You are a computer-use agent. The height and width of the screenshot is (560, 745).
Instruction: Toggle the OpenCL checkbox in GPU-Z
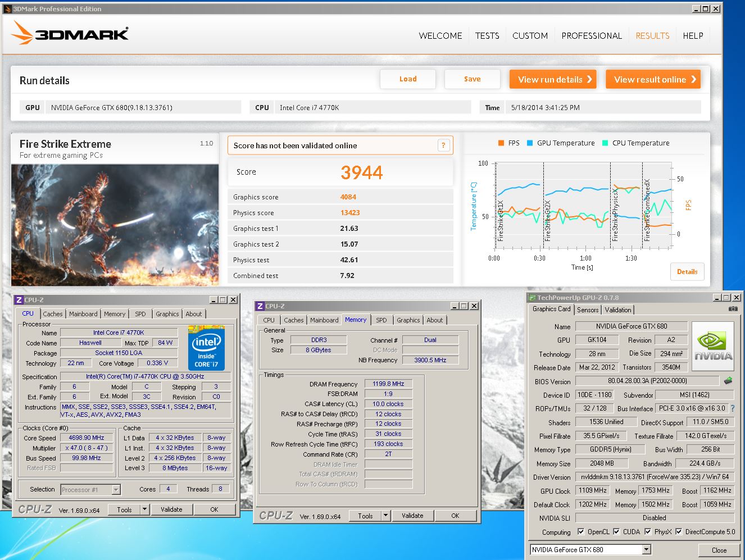pyautogui.click(x=581, y=531)
